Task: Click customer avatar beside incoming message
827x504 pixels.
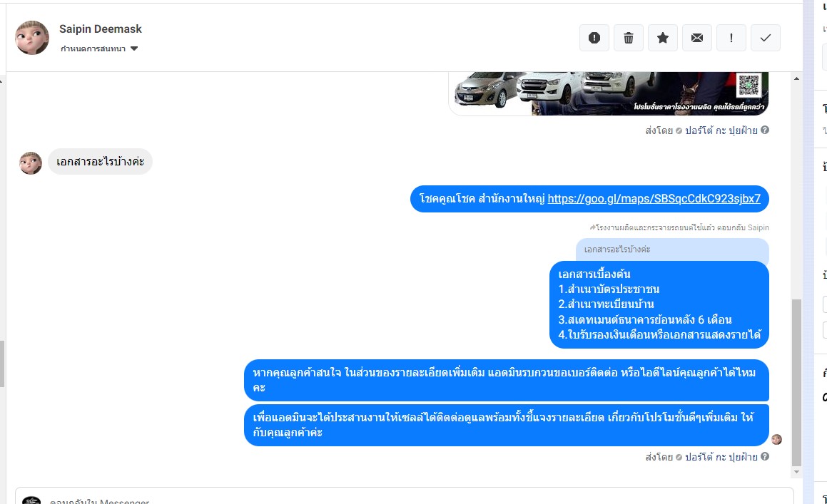Action: point(31,163)
